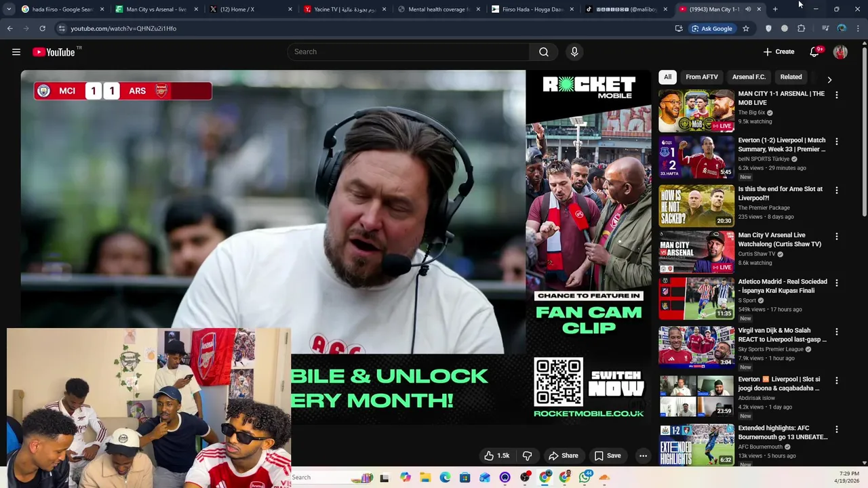Open options for AFC Bournemouth highlights video
The height and width of the screenshot is (488, 868).
[837, 429]
